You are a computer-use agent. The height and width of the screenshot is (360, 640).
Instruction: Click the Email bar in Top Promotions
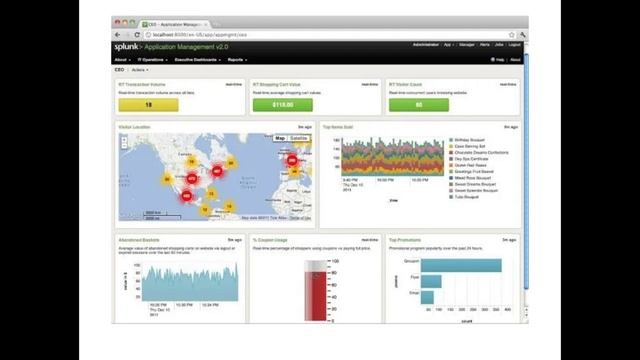click(427, 297)
